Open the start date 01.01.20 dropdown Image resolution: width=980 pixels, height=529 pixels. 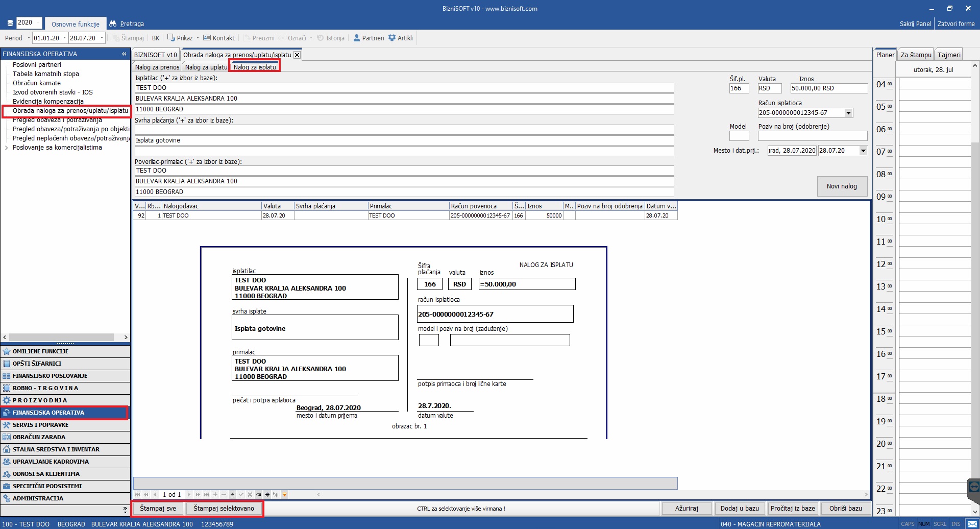(64, 38)
